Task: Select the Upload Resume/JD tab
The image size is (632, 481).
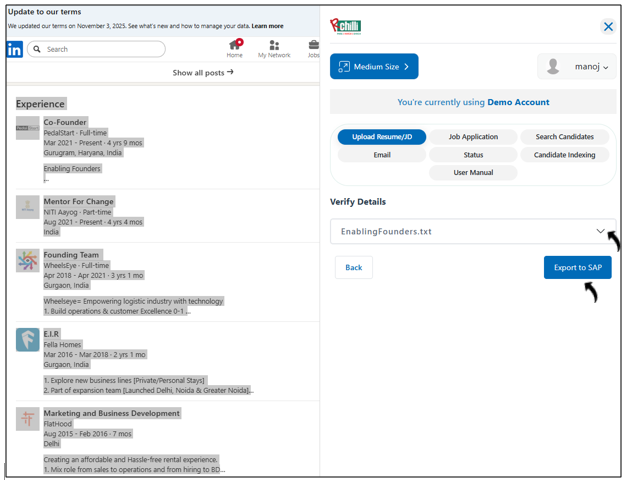Action: [381, 137]
